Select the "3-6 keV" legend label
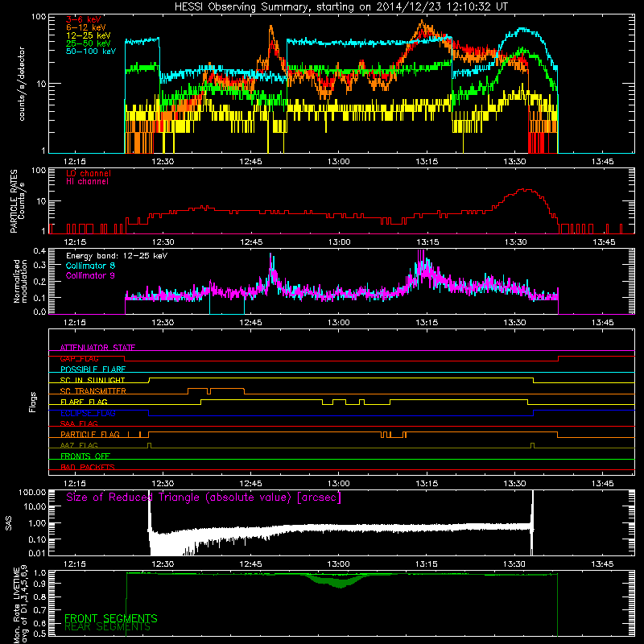644x644 pixels. 84,19
